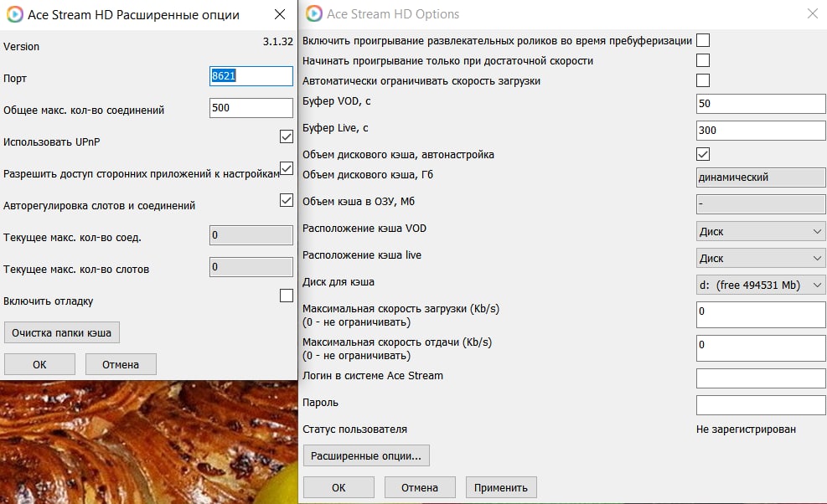Click version number 3.1.32
827x504 pixels.
(278, 42)
